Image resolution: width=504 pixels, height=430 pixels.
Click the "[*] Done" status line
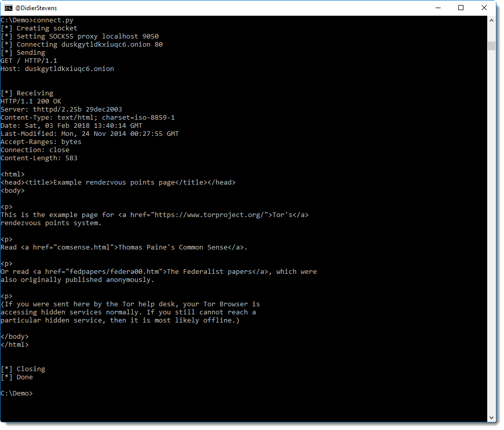pos(17,377)
